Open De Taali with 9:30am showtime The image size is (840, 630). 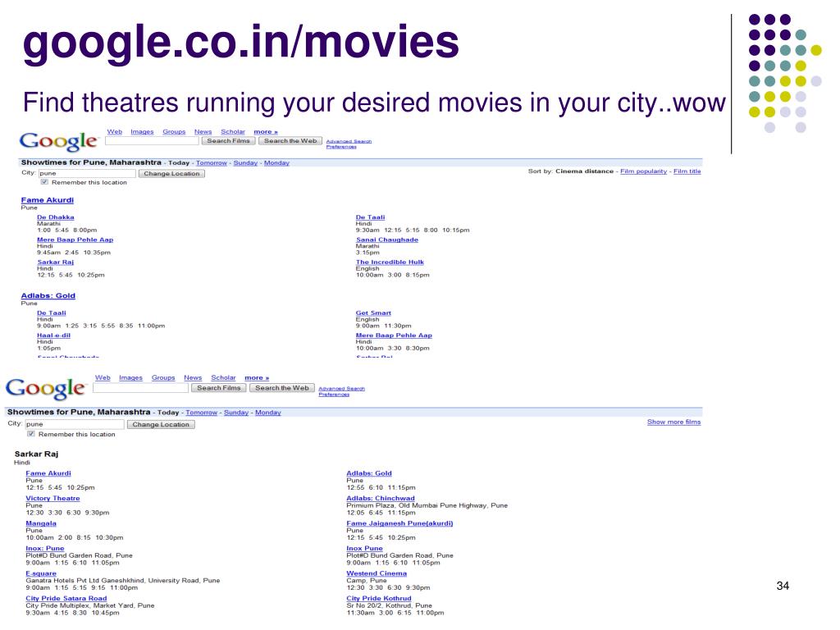coord(370,217)
